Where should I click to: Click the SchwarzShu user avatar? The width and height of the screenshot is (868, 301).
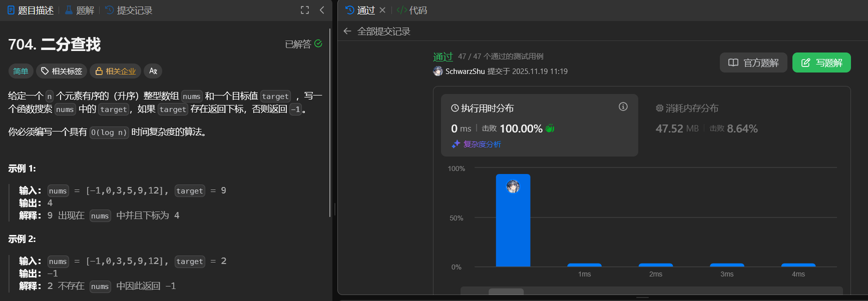438,71
